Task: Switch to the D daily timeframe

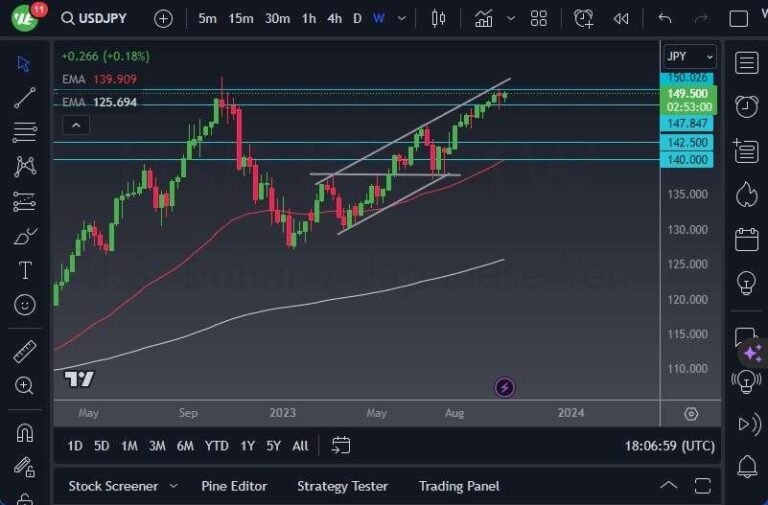Action: [x=358, y=19]
